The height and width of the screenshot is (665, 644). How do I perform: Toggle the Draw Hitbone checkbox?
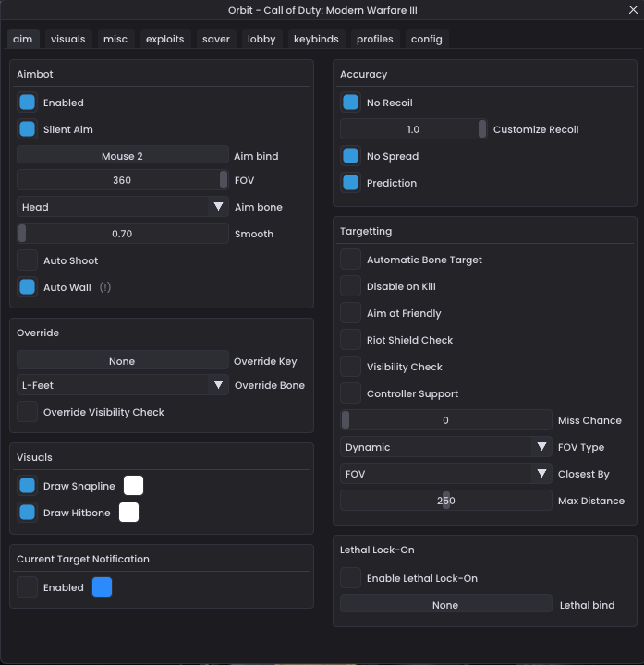point(27,513)
